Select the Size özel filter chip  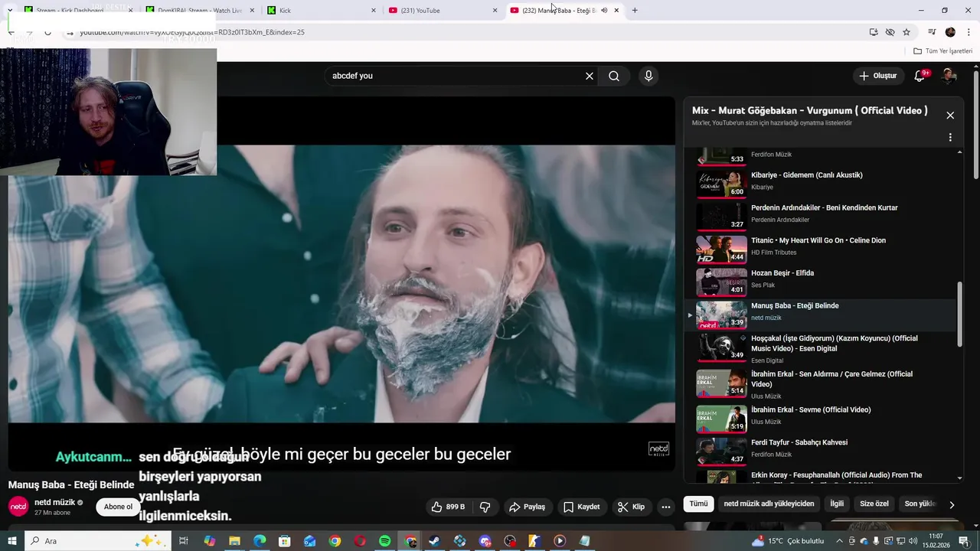(x=874, y=504)
